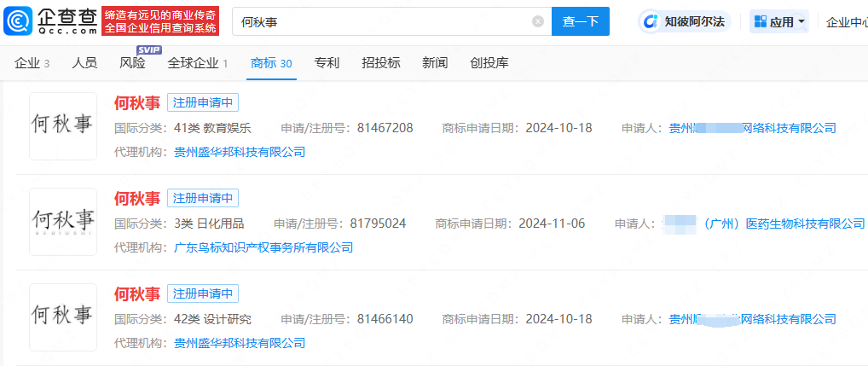Switch to the 招投标 tab
Image resolution: width=868 pixels, height=366 pixels.
(x=381, y=63)
